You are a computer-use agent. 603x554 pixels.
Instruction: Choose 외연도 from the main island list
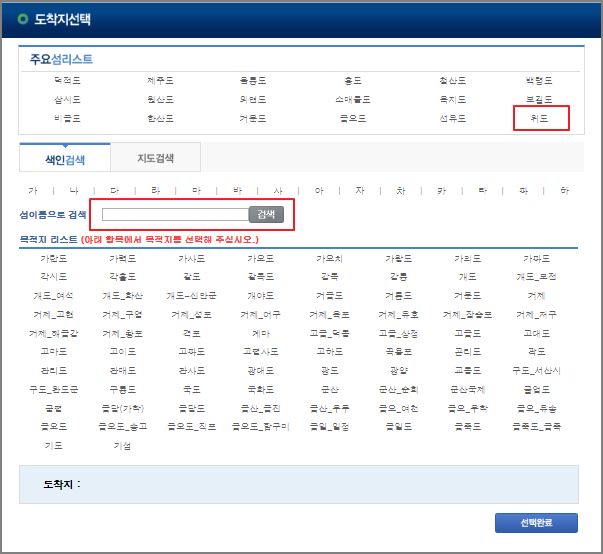point(253,100)
